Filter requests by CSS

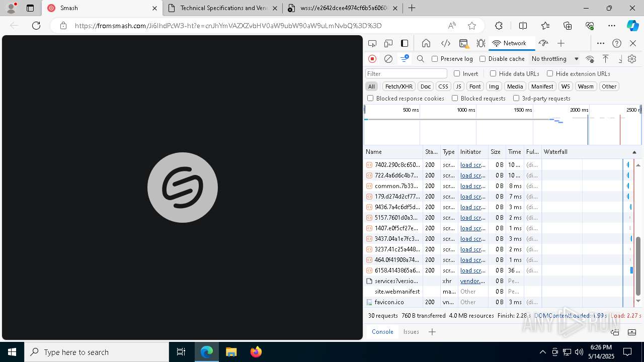click(x=443, y=86)
